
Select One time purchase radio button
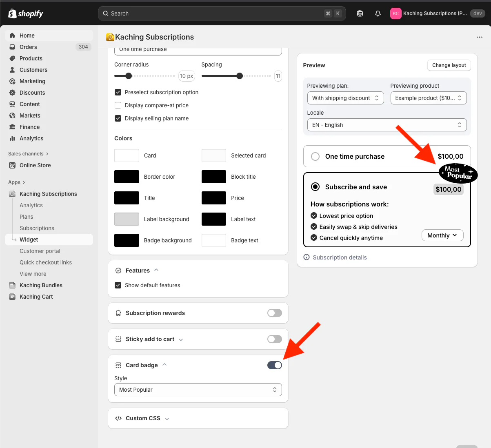[x=315, y=156]
